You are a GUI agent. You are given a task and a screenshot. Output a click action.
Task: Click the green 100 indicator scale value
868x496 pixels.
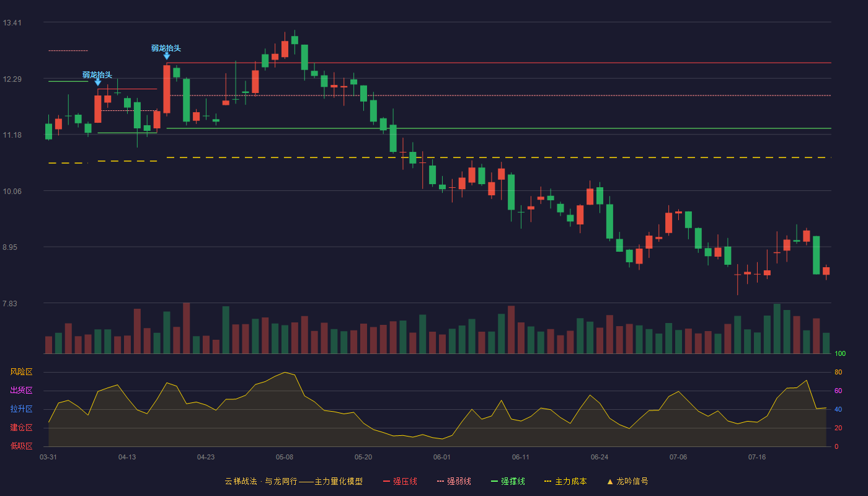coord(840,354)
